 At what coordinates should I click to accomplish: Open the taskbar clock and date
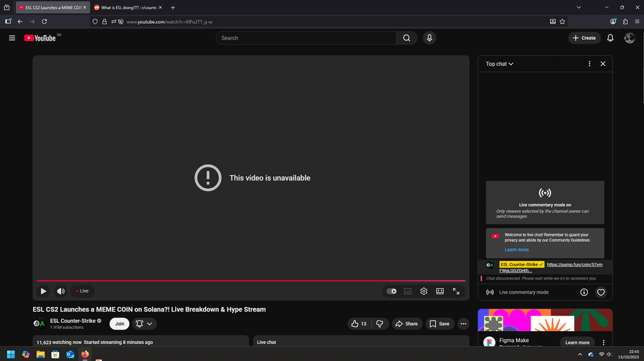point(628,354)
